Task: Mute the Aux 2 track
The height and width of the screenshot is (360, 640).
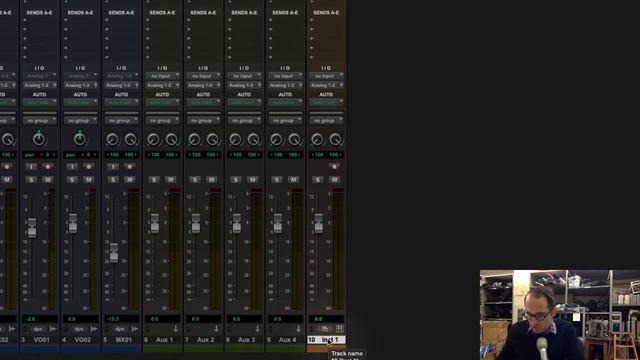Action: pos(212,180)
